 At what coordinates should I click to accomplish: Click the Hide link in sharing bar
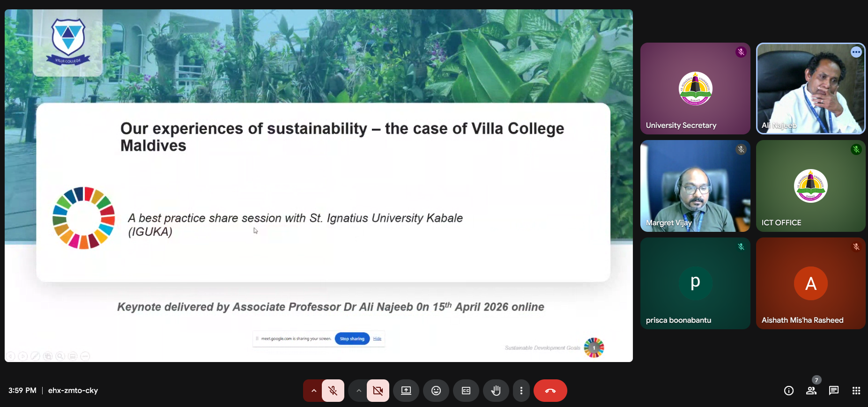pyautogui.click(x=377, y=339)
